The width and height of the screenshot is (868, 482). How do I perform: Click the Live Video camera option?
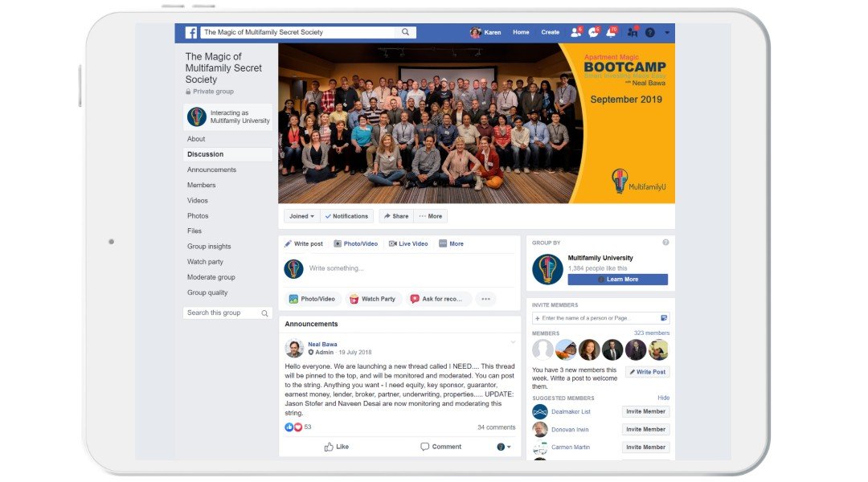click(x=408, y=243)
